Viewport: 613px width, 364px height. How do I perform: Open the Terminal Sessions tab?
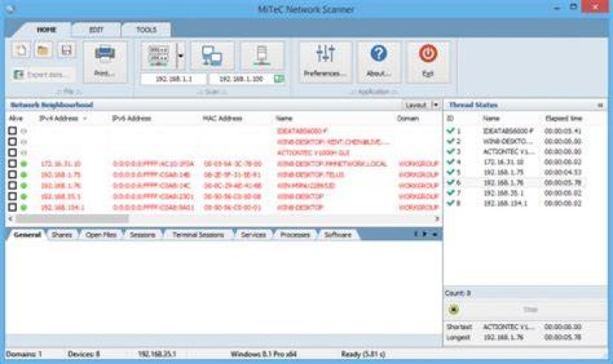pyautogui.click(x=198, y=235)
